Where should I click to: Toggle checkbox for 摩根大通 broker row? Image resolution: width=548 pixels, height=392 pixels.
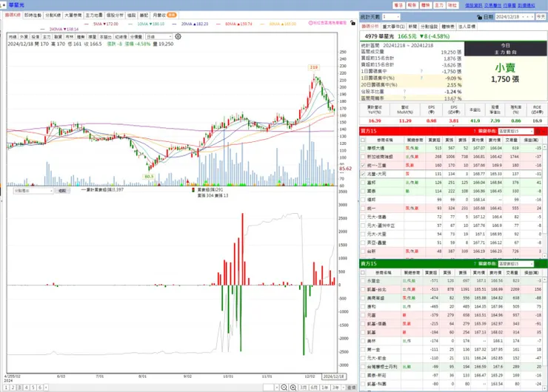pos(363,149)
